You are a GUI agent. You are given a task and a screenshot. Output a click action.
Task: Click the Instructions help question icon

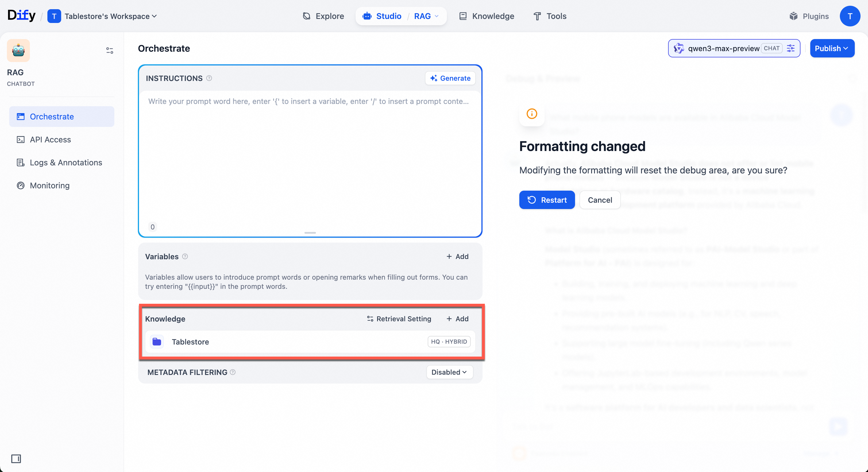(x=209, y=78)
